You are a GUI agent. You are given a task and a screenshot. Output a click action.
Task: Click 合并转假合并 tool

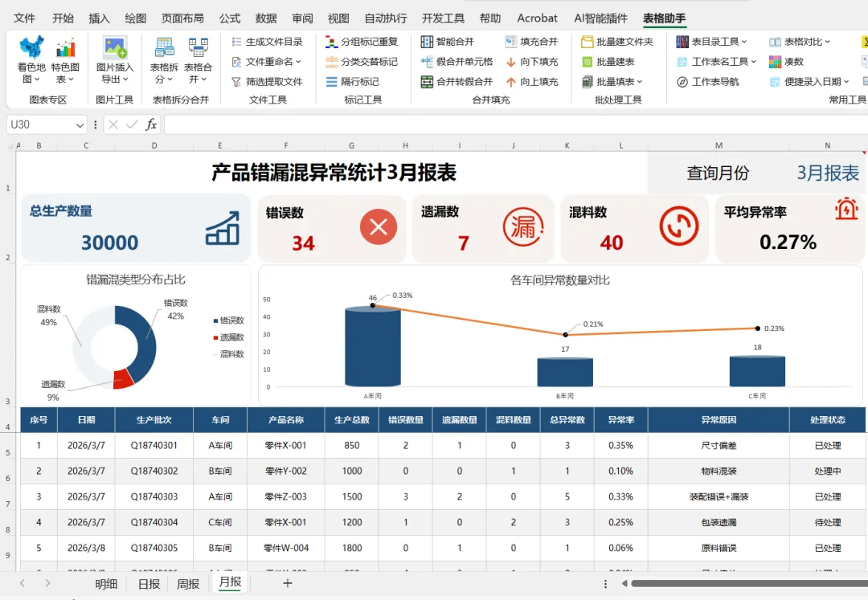coord(457,82)
